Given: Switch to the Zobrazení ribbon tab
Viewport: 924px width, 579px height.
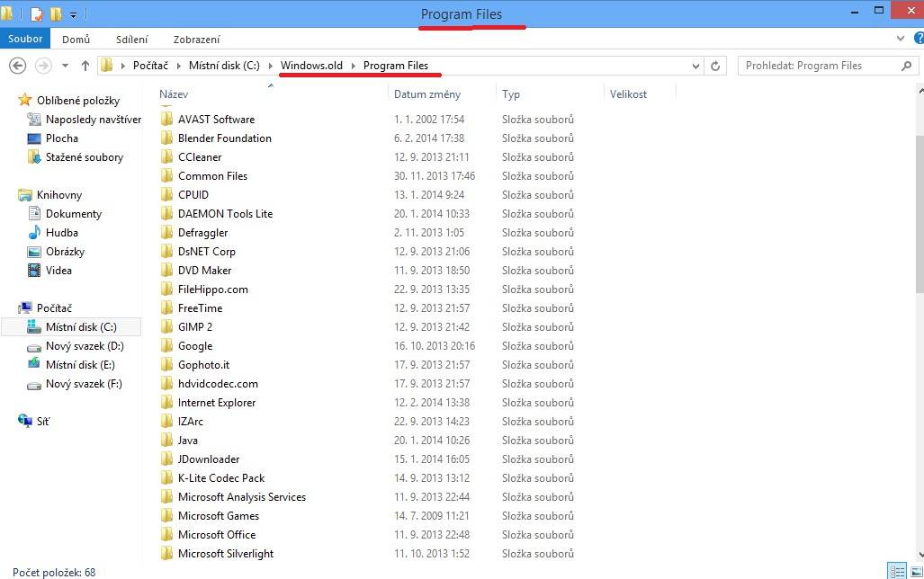Looking at the screenshot, I should [196, 40].
